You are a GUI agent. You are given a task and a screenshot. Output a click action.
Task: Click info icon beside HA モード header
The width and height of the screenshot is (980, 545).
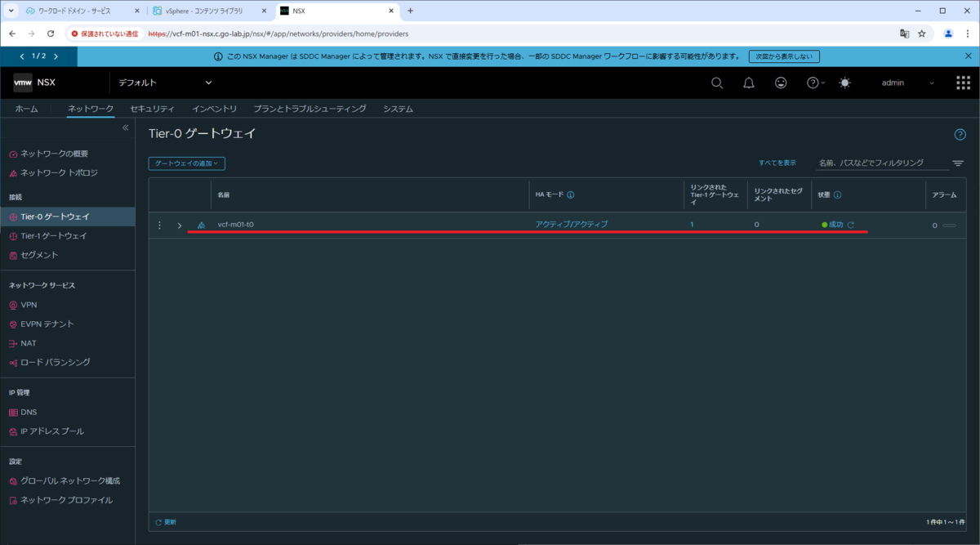(571, 195)
